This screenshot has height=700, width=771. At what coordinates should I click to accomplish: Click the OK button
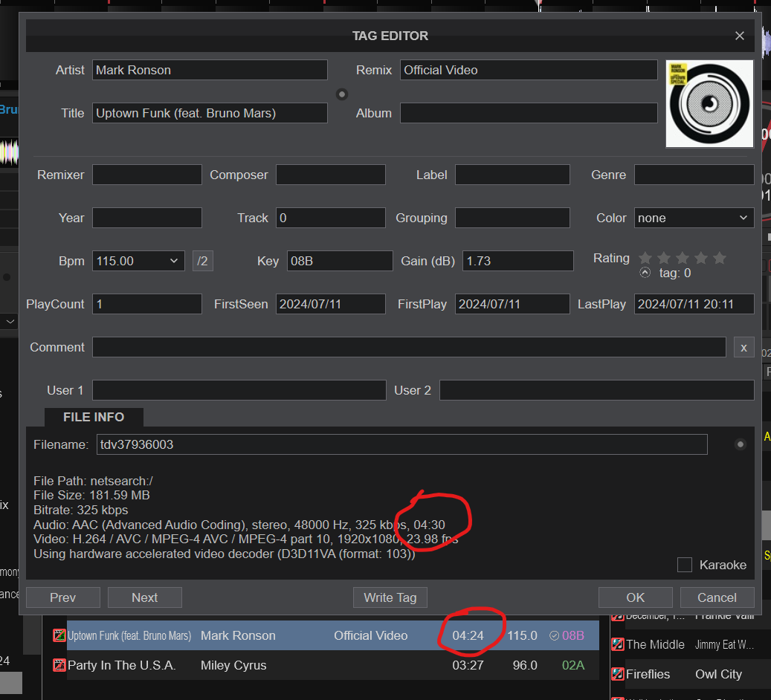pos(635,597)
